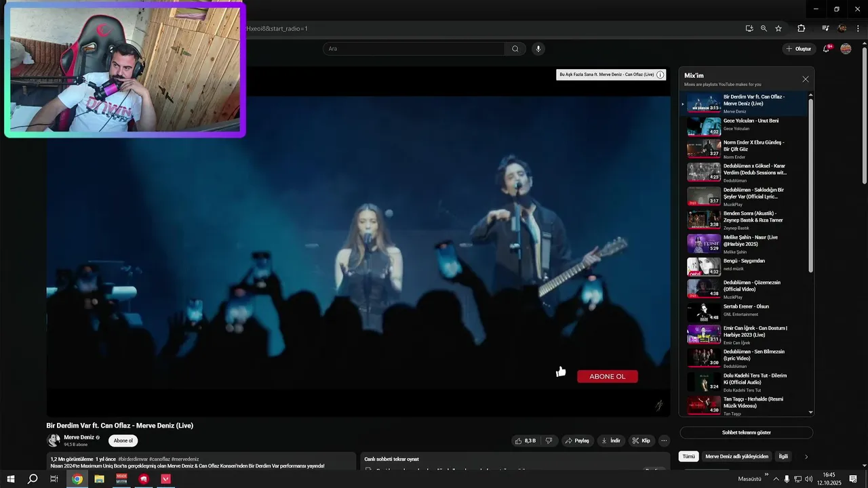Click the live video to pause playback

click(x=358, y=241)
